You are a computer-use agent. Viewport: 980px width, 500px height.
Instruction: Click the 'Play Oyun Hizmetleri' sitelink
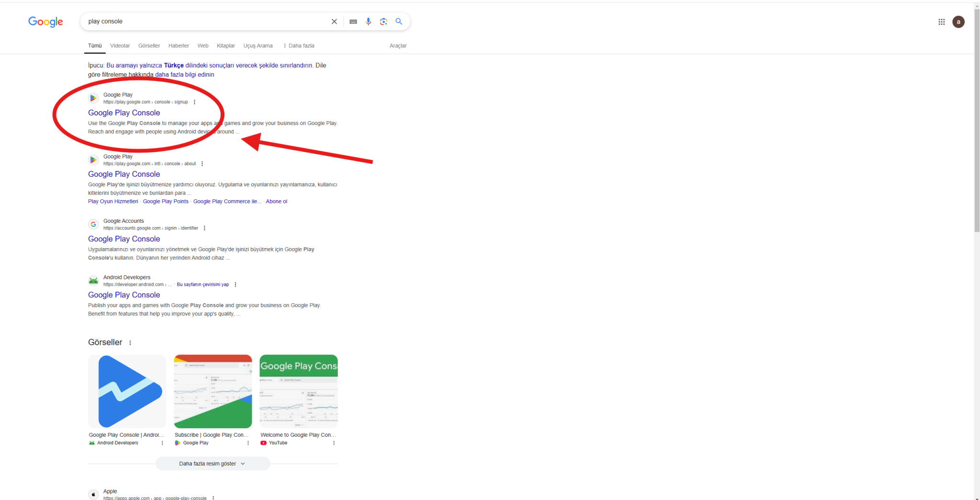pyautogui.click(x=113, y=202)
